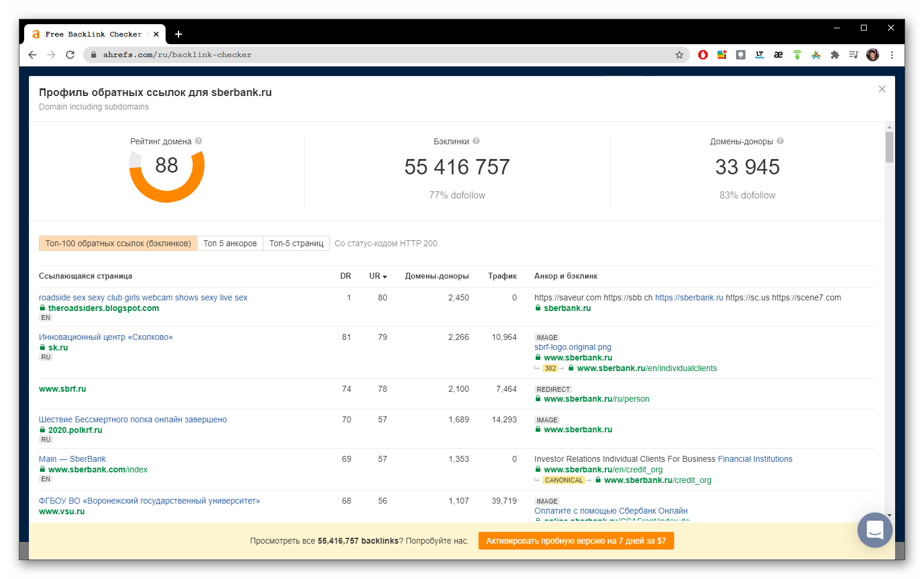
Task: Click the DR column header
Action: (x=345, y=276)
